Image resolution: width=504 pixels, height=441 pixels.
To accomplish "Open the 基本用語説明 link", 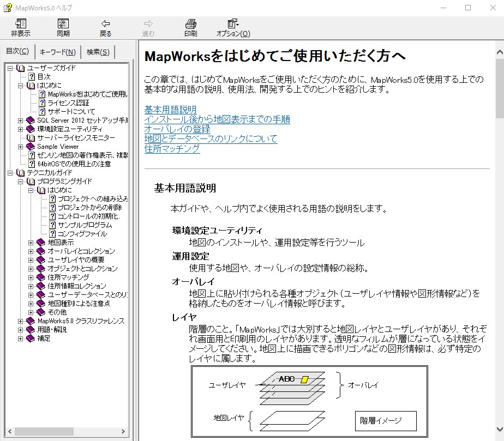I will pos(170,110).
